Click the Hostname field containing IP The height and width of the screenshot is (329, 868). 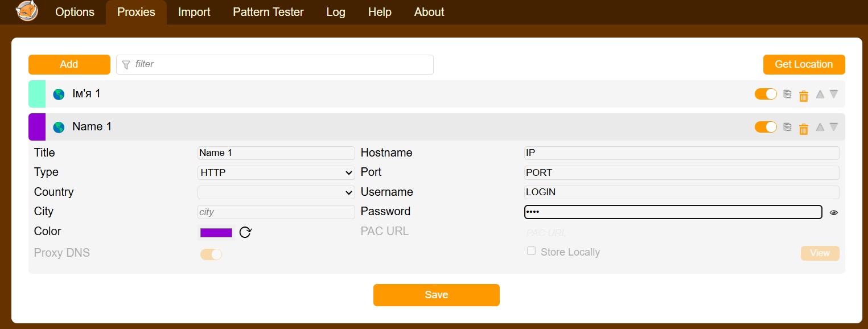click(x=682, y=153)
